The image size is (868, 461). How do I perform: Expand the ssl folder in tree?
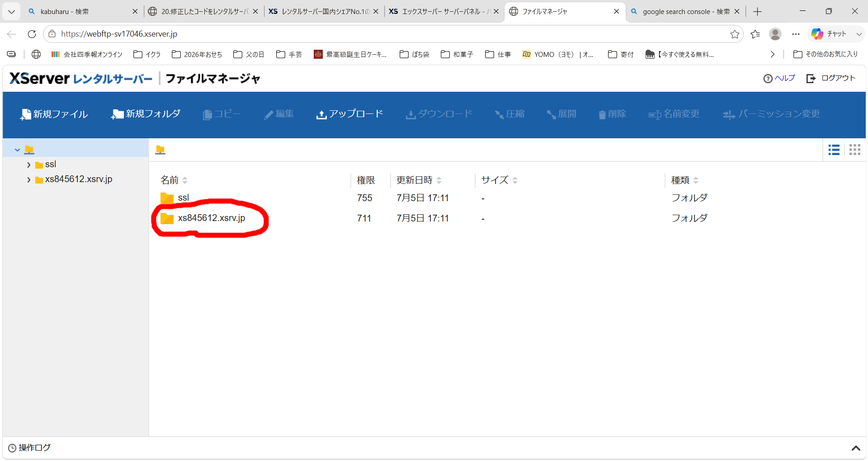coord(29,165)
